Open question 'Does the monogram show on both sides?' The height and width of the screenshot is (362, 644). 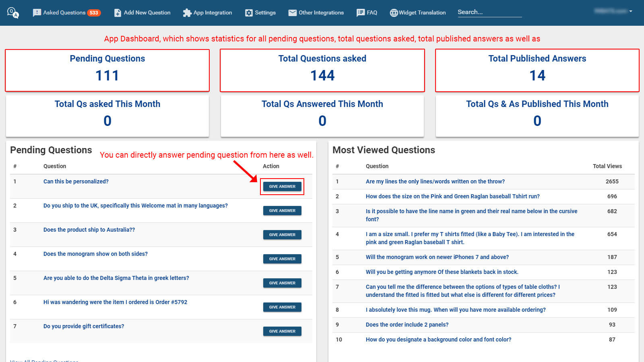click(95, 254)
